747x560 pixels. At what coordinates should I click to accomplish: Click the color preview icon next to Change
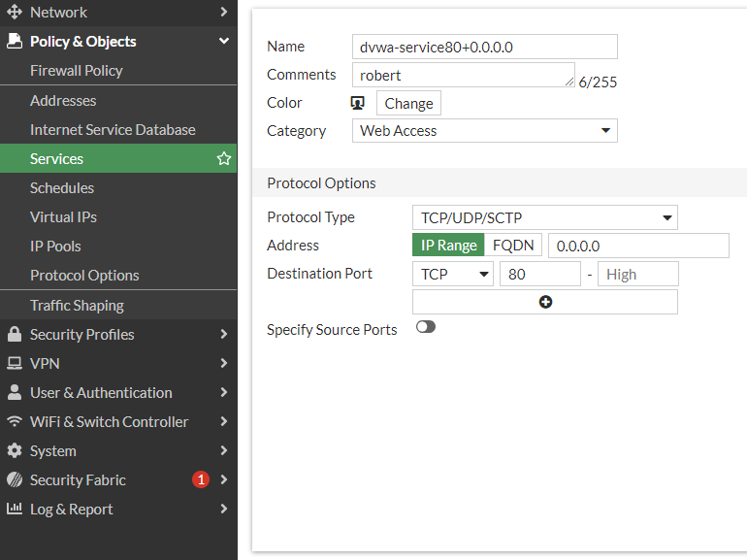click(357, 103)
